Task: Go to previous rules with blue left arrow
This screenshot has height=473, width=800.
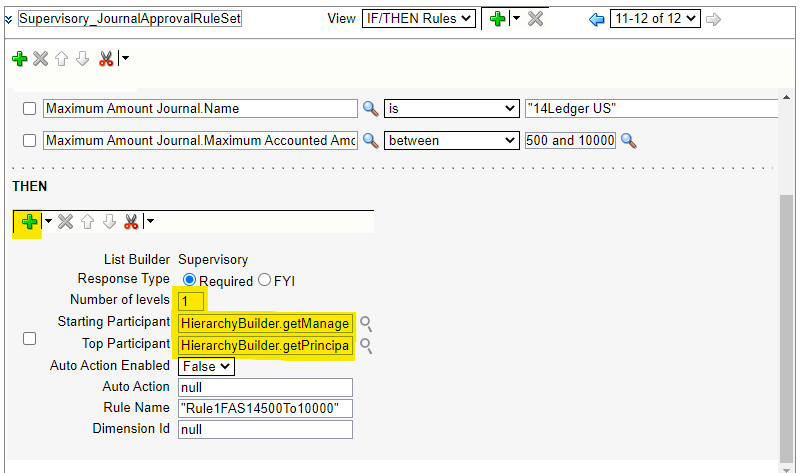Action: (x=597, y=19)
